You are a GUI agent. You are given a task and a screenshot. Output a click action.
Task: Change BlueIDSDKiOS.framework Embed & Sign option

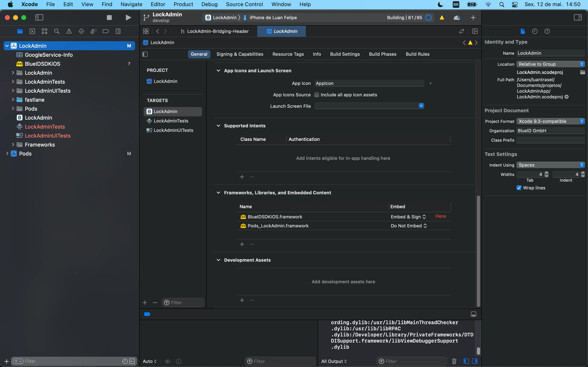[x=408, y=217]
